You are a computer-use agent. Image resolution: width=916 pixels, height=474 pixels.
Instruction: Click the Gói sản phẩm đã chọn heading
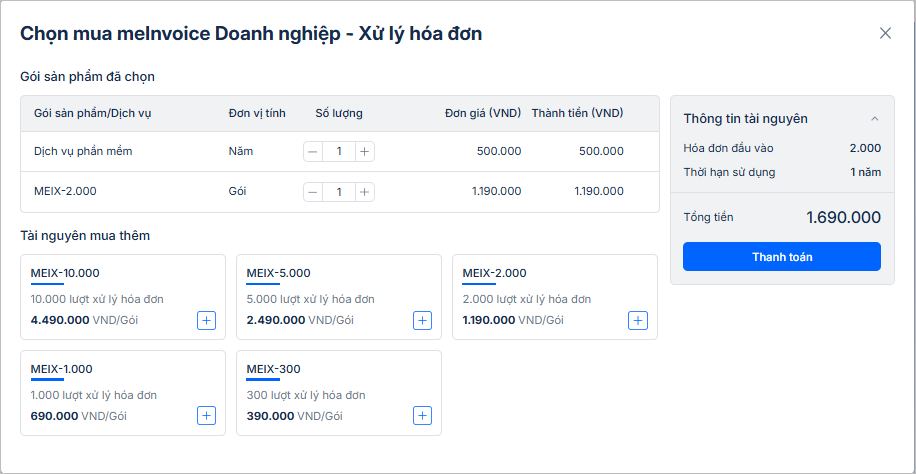[x=88, y=77]
